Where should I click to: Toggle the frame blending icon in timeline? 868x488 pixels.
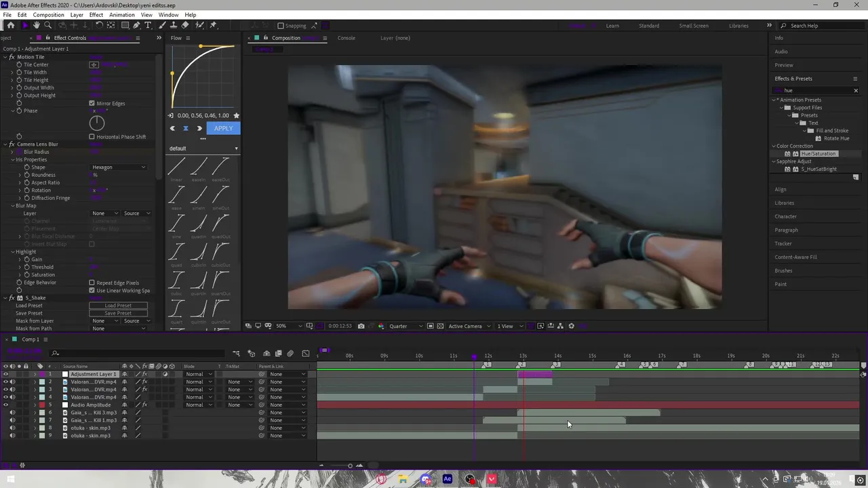tap(278, 354)
